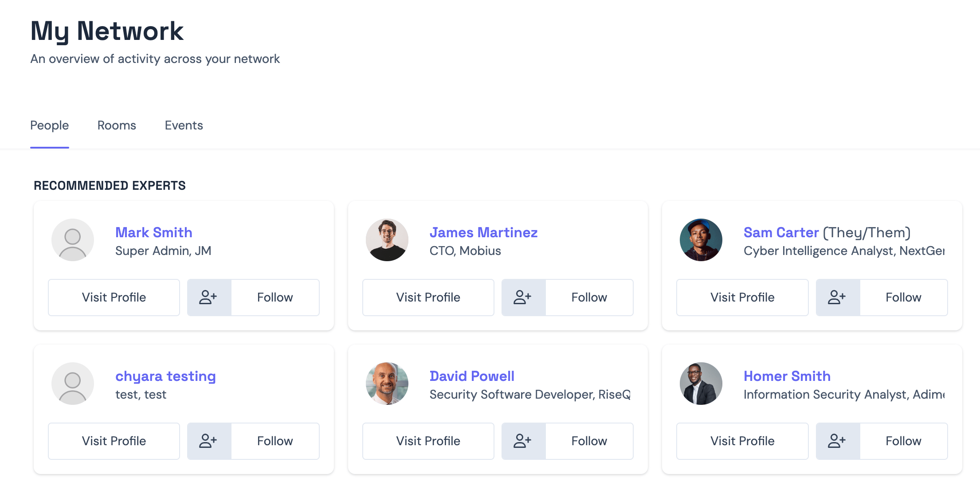Select the People tab
The image size is (980, 486).
tap(49, 125)
